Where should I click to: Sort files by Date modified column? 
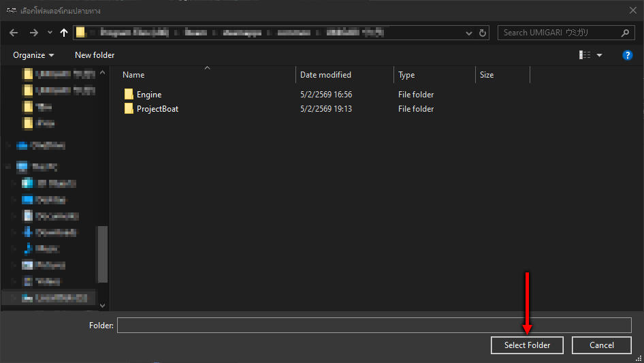coord(325,75)
